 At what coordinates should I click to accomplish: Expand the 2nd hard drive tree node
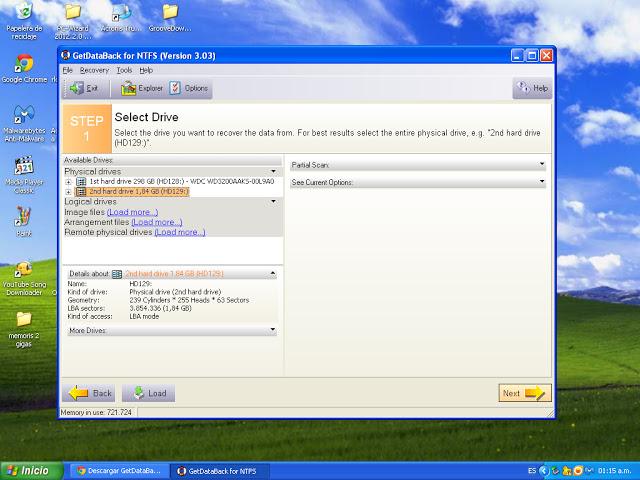click(x=69, y=191)
